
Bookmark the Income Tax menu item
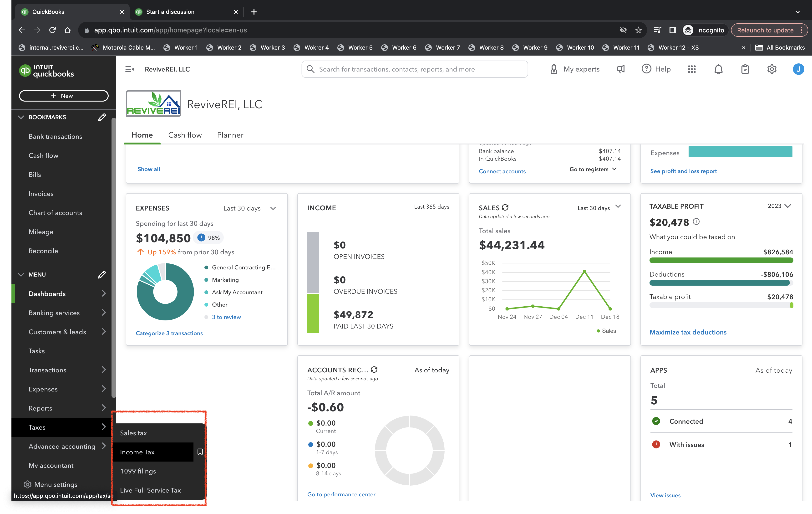(200, 452)
